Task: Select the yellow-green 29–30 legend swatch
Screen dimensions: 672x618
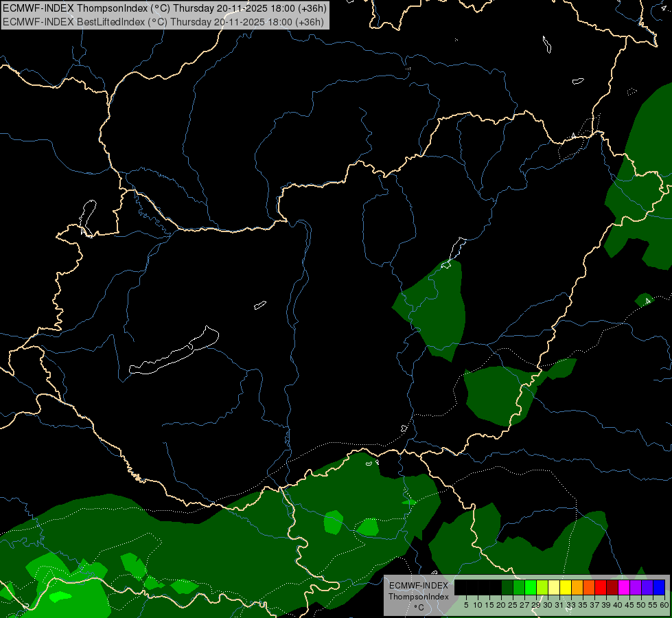Action: [542, 587]
